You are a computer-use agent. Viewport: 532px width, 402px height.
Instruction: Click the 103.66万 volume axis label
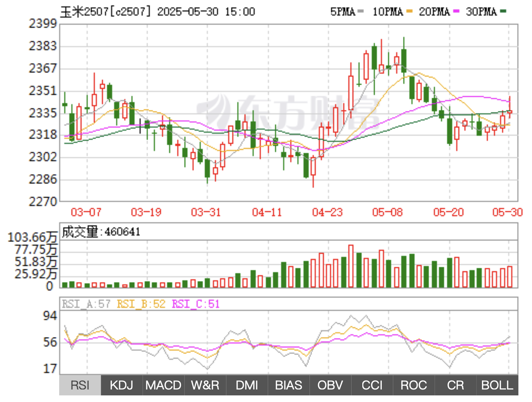32,237
